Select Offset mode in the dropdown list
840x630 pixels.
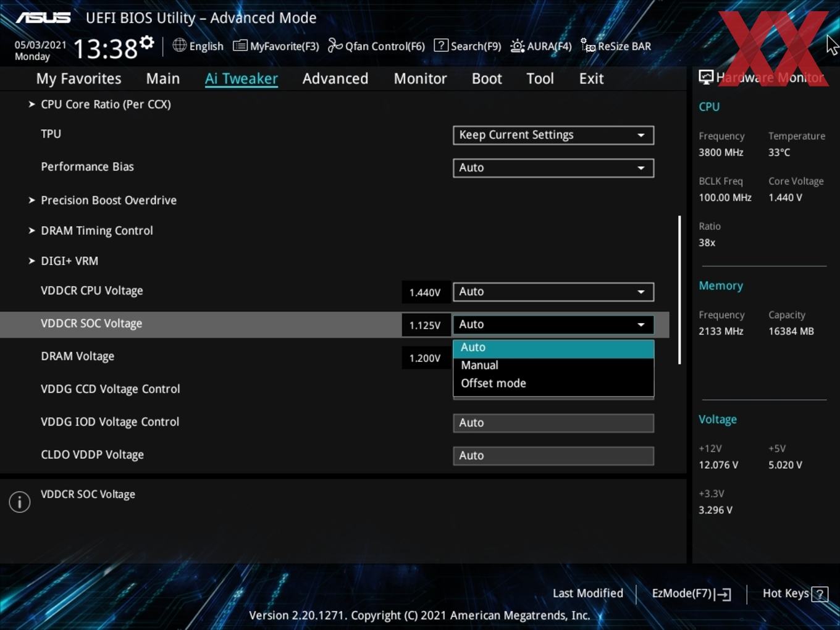pyautogui.click(x=553, y=383)
